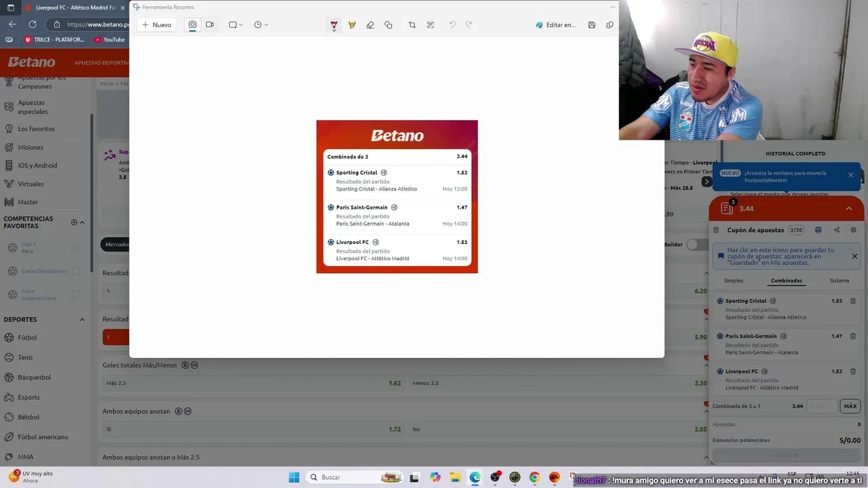Open the YouTube bookmark
This screenshot has width=868, height=488.
tap(110, 39)
